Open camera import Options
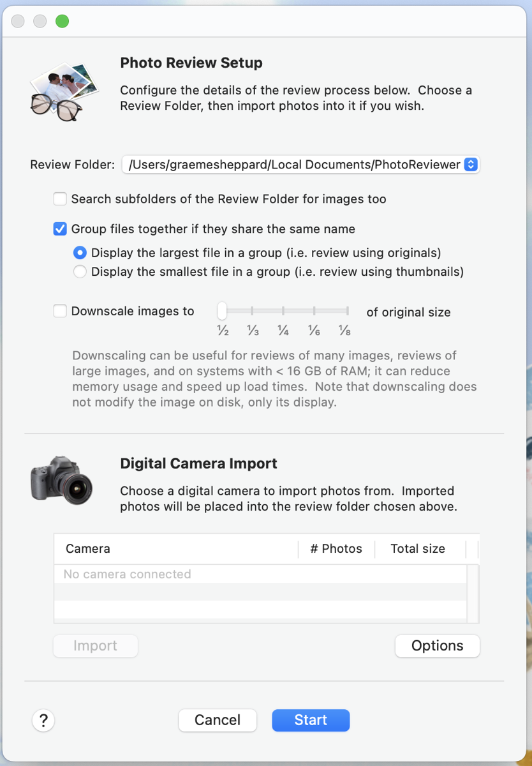The height and width of the screenshot is (766, 532). 437,646
